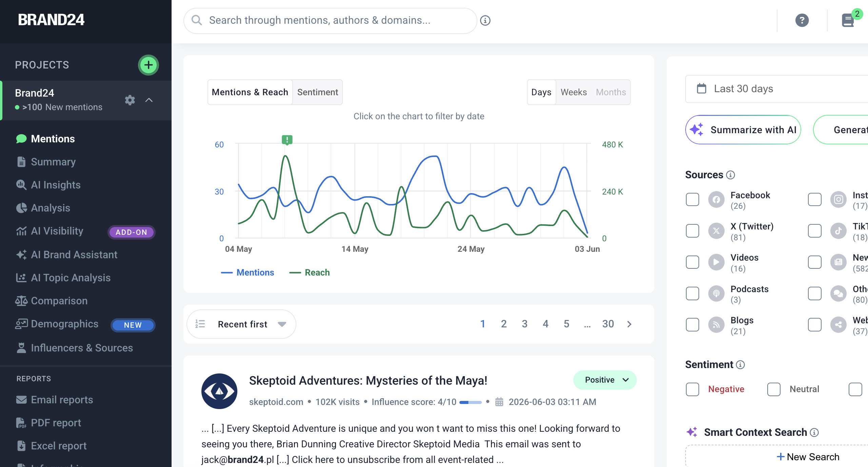Open the help question mark icon

802,20
